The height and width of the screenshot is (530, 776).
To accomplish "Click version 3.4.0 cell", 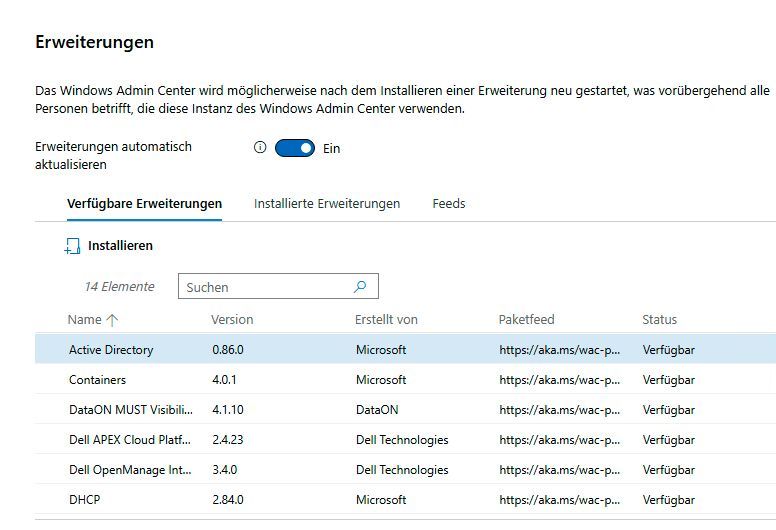I will [225, 470].
